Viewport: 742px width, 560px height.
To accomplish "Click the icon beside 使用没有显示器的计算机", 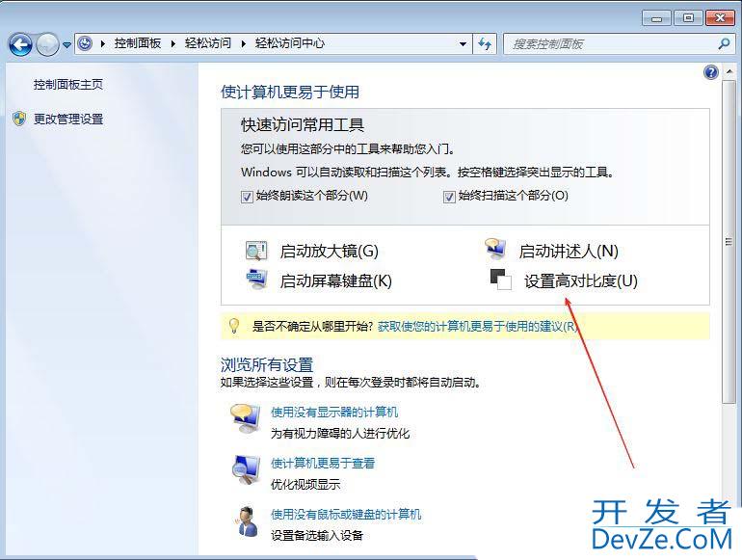I will coord(245,418).
